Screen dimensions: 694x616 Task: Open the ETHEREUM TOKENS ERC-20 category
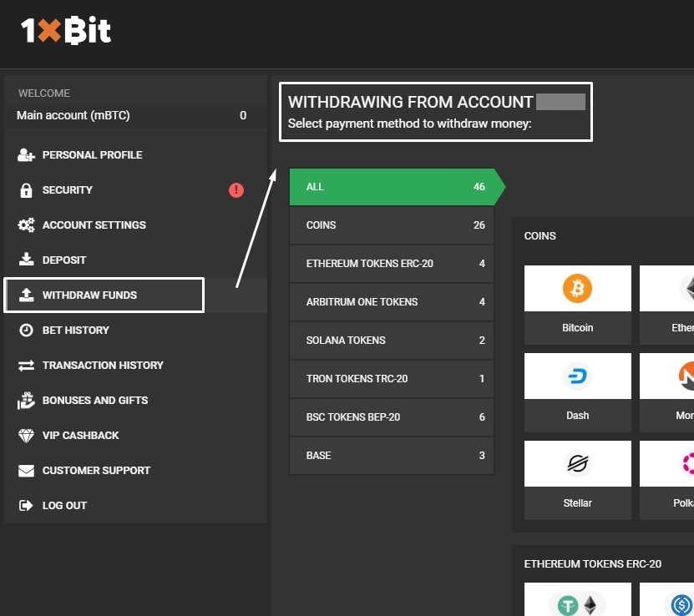[x=391, y=264]
